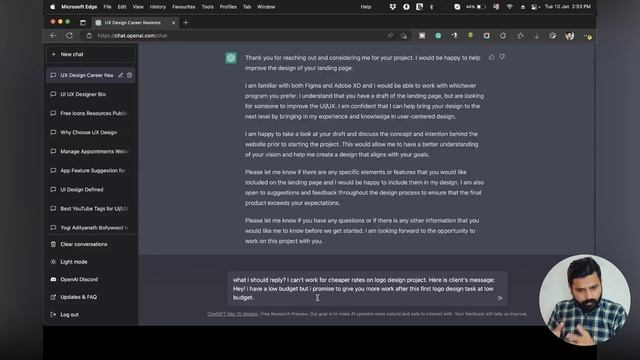Screen dimensions: 640x360
Task: Open the Profiles menu
Action: coord(228,7)
